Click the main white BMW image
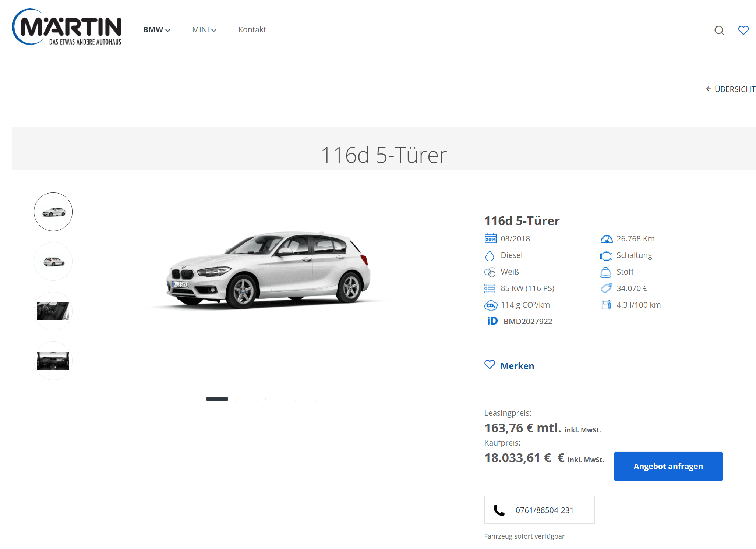This screenshot has width=756, height=549. tap(269, 270)
